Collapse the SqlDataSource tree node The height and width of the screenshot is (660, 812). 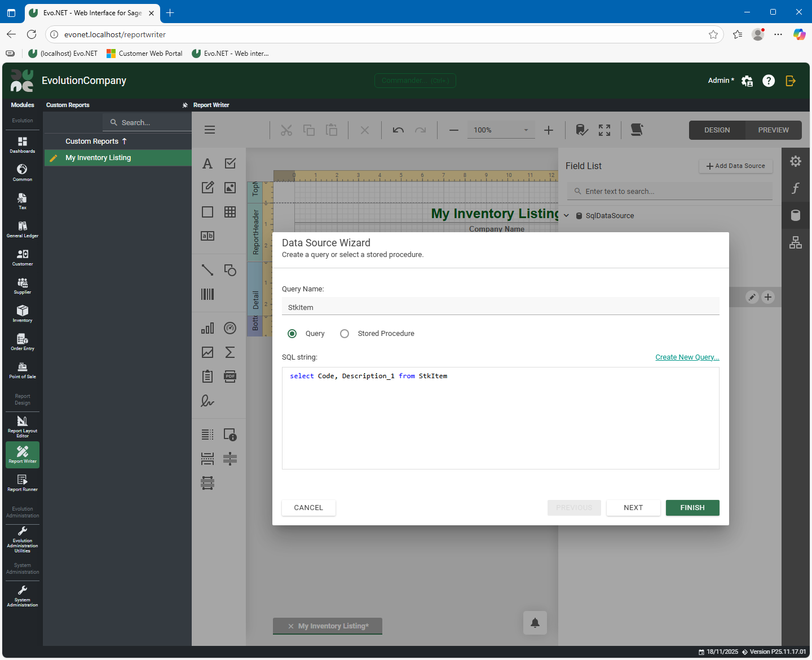tap(567, 216)
